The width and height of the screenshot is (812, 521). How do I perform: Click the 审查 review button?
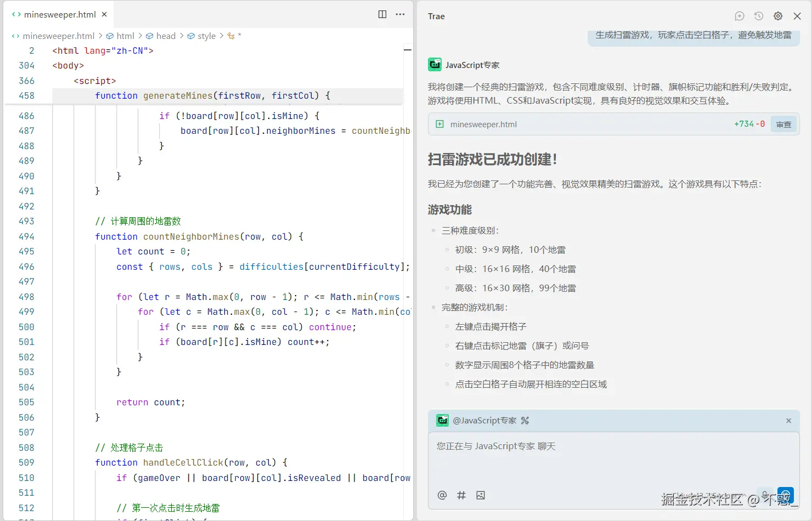[x=783, y=124]
